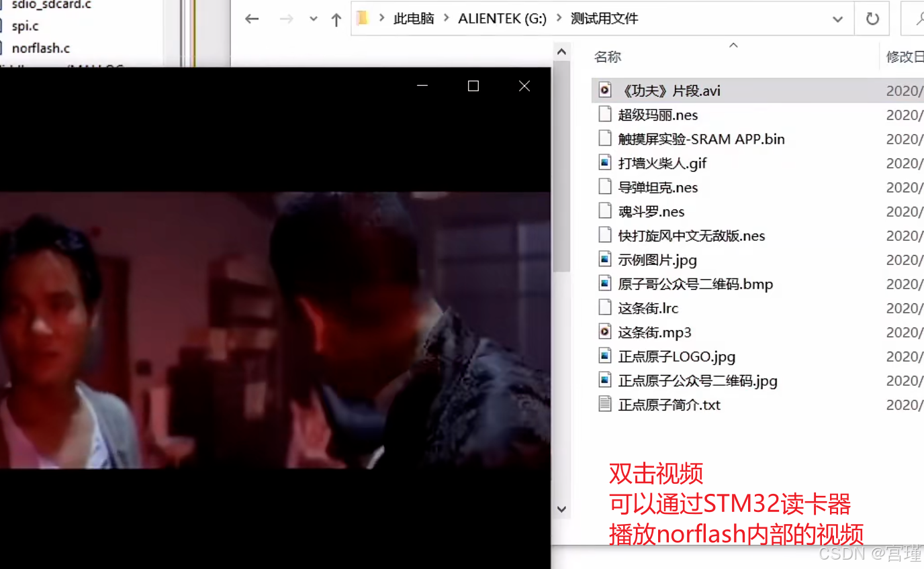The height and width of the screenshot is (569, 924).
Task: Select 测试用文件 breadcrumb
Action: click(604, 19)
